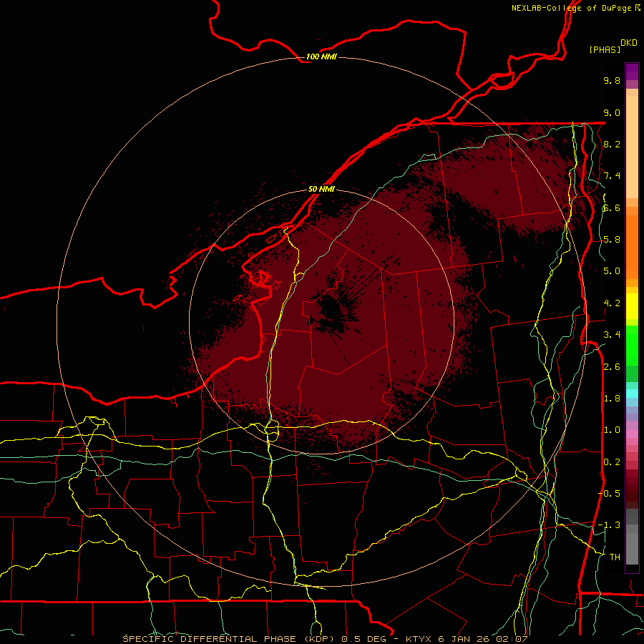Click the 7.4 scale value
The width and height of the screenshot is (644, 644).
[x=612, y=176]
